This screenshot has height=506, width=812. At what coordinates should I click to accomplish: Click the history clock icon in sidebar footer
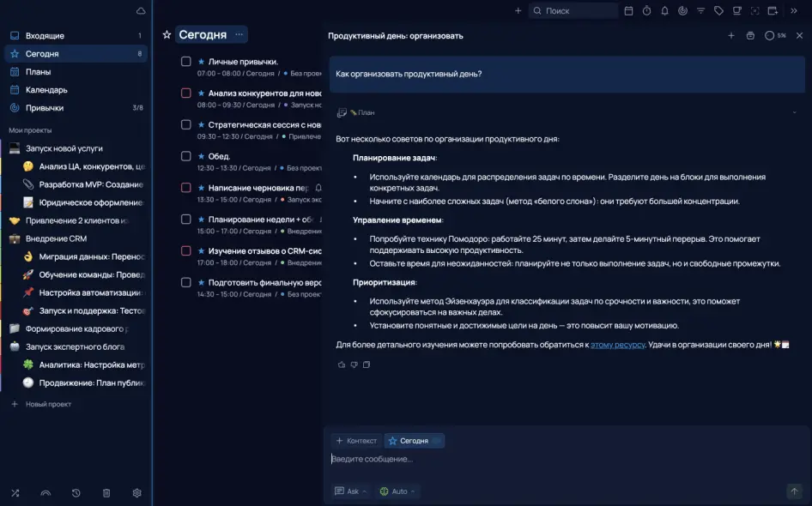click(x=76, y=493)
